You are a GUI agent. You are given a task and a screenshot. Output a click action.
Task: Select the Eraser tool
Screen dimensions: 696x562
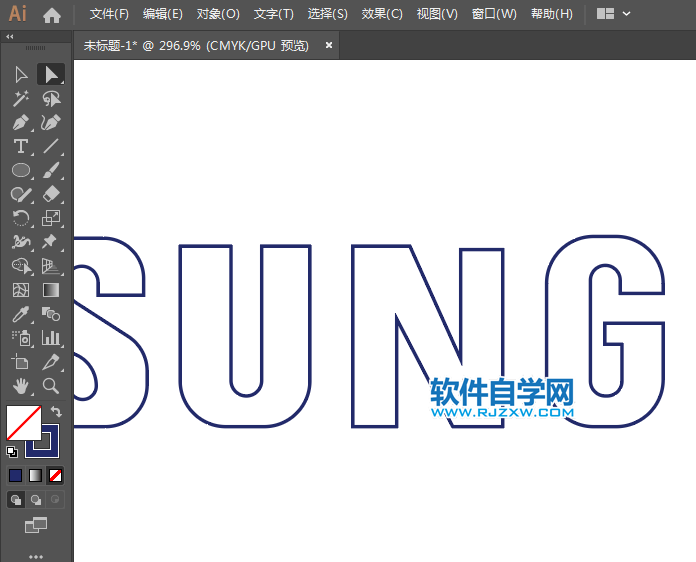coord(51,194)
